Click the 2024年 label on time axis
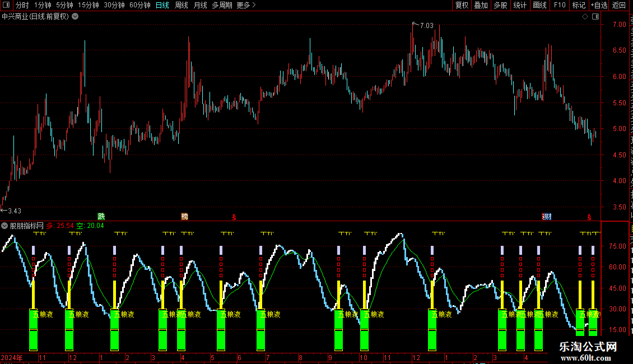 tap(12, 357)
